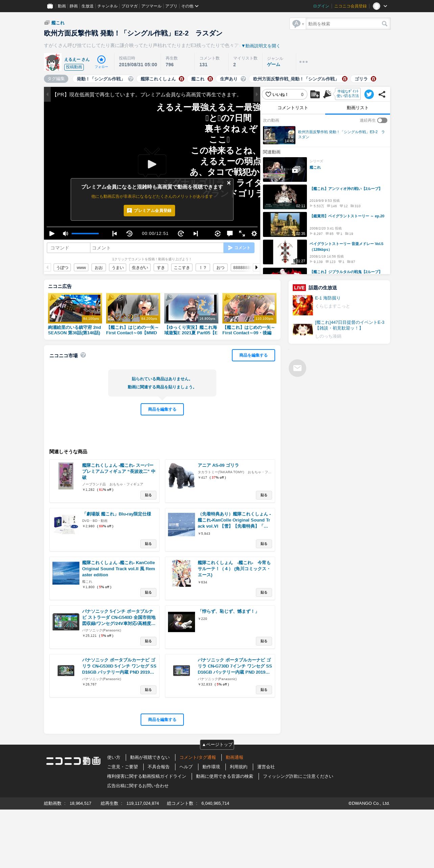Click the share icon beside Twitter
The image size is (434, 868).
pos(382,94)
